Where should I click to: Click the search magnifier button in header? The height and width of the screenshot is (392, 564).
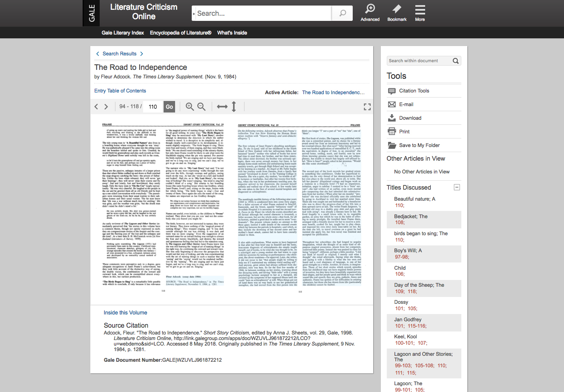click(342, 13)
